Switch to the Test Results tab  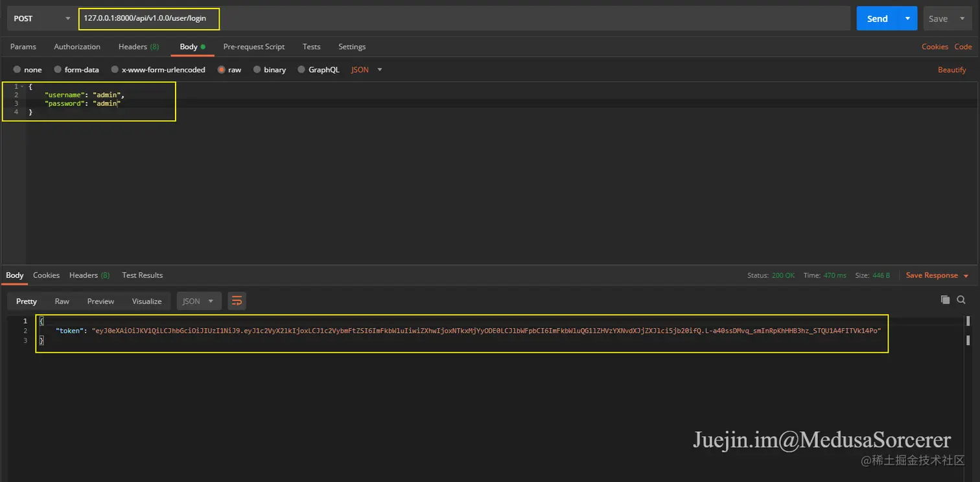pyautogui.click(x=143, y=275)
